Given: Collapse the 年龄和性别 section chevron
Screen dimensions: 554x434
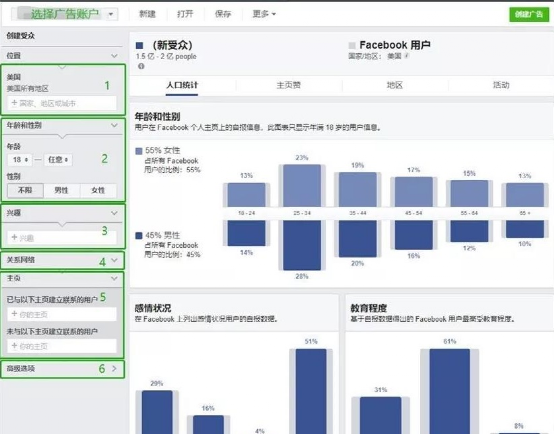Looking at the screenshot, I should point(114,125).
